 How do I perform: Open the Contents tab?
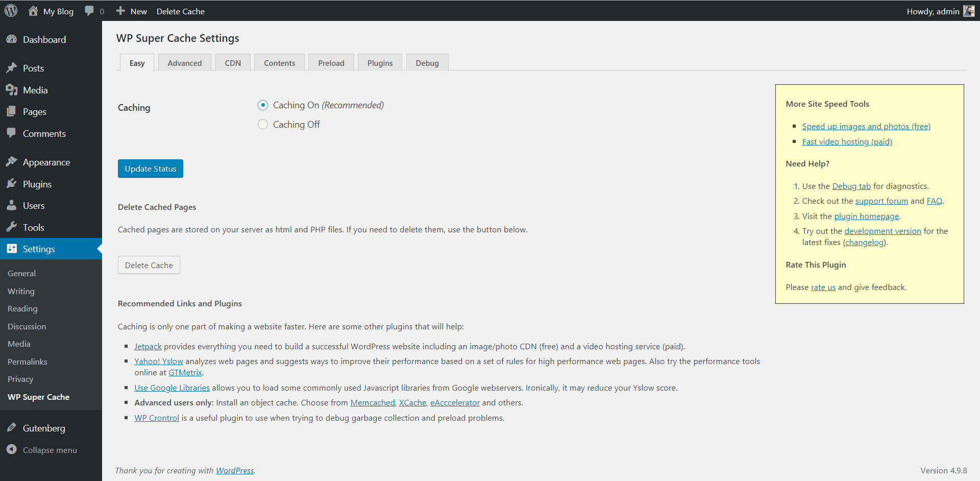(x=279, y=63)
